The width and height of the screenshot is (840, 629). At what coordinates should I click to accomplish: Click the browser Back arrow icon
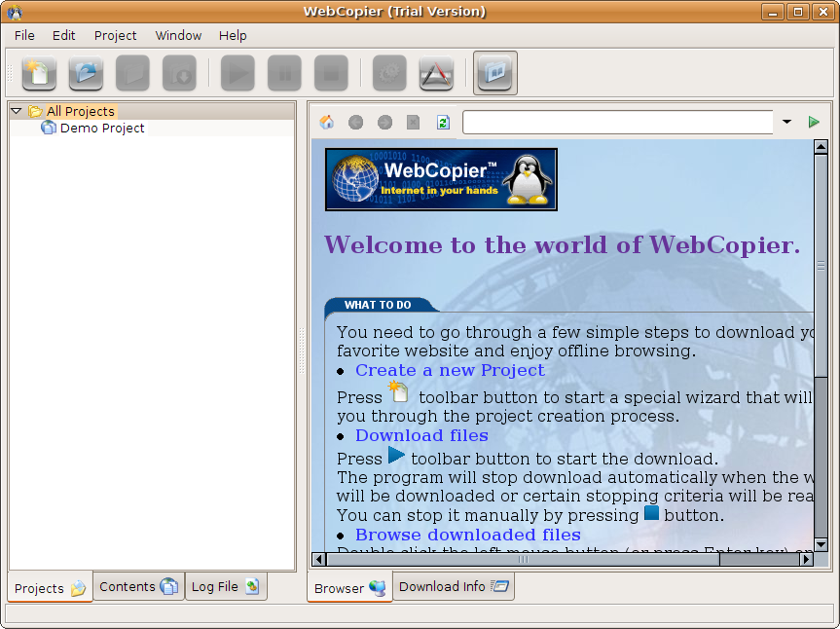coord(355,123)
